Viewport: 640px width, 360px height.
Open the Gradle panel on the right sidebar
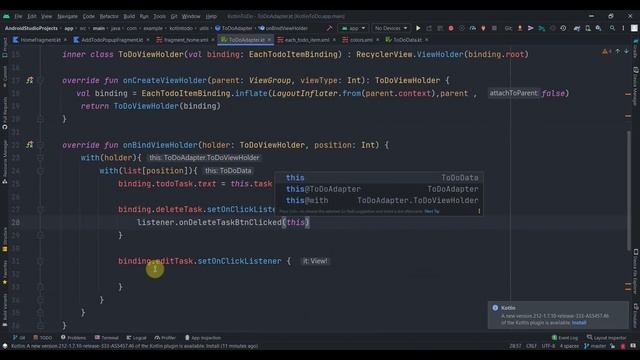[636, 49]
